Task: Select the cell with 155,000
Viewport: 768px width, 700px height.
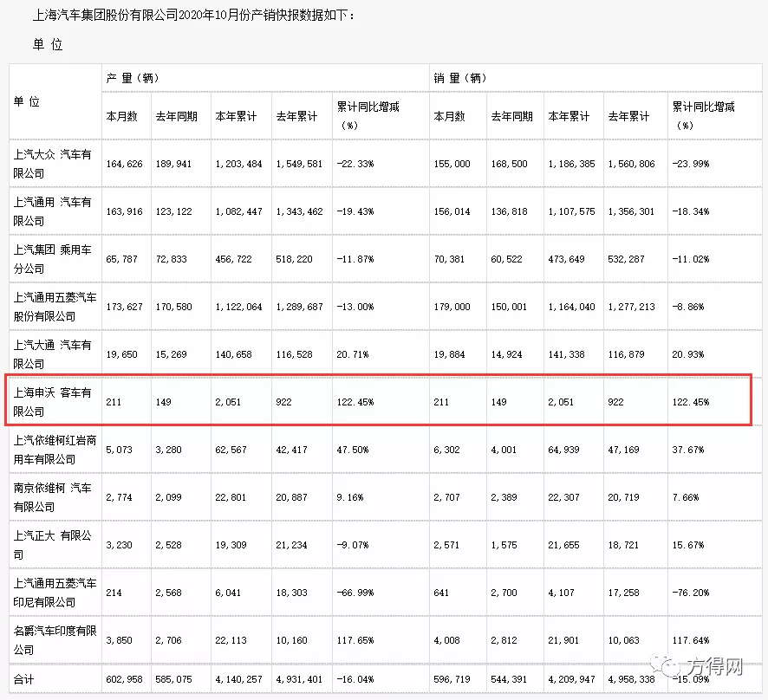Action: pos(452,164)
